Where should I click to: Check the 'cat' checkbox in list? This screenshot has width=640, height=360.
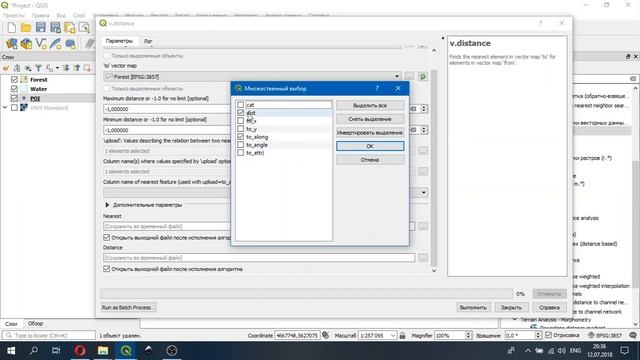(240, 105)
